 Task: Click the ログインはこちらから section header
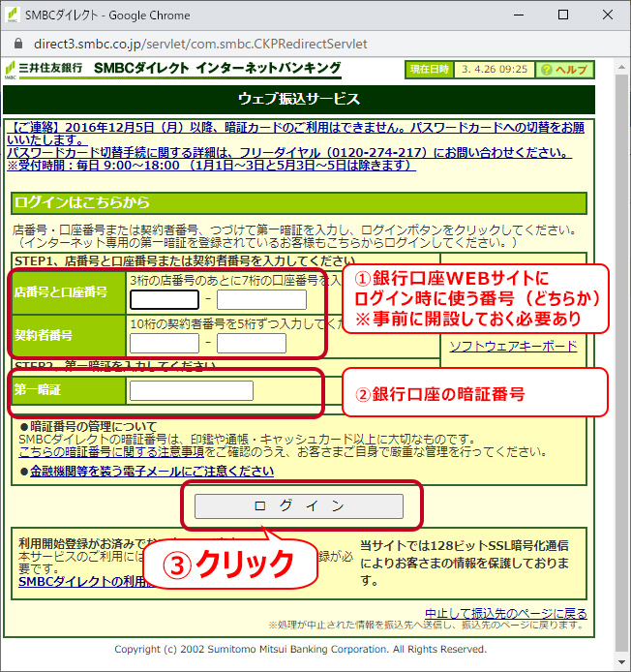pos(299,202)
